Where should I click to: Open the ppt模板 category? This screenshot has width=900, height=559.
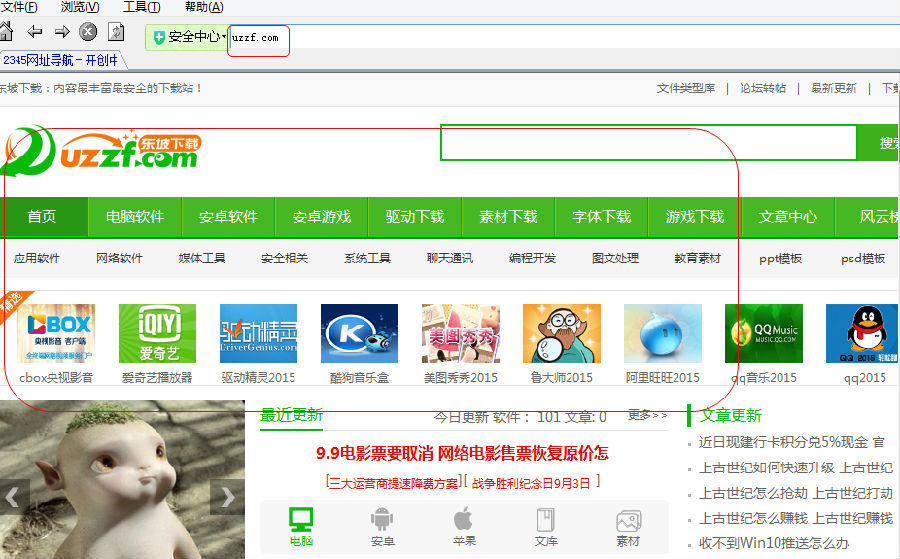pyautogui.click(x=781, y=259)
